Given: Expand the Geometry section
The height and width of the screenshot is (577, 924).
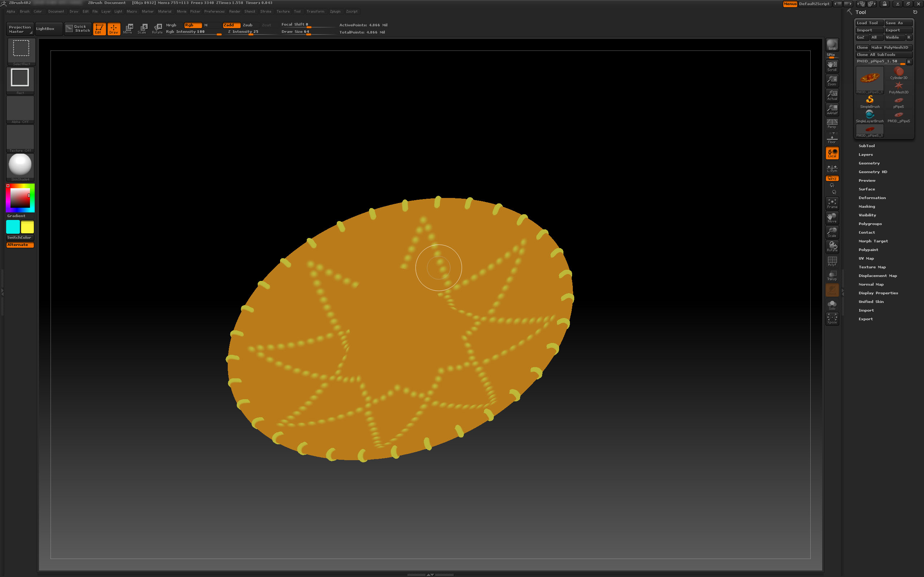Looking at the screenshot, I should [869, 163].
